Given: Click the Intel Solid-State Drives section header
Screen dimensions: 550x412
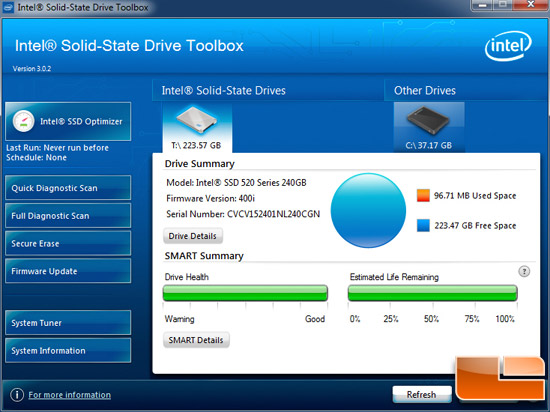Looking at the screenshot, I should click(x=223, y=90).
